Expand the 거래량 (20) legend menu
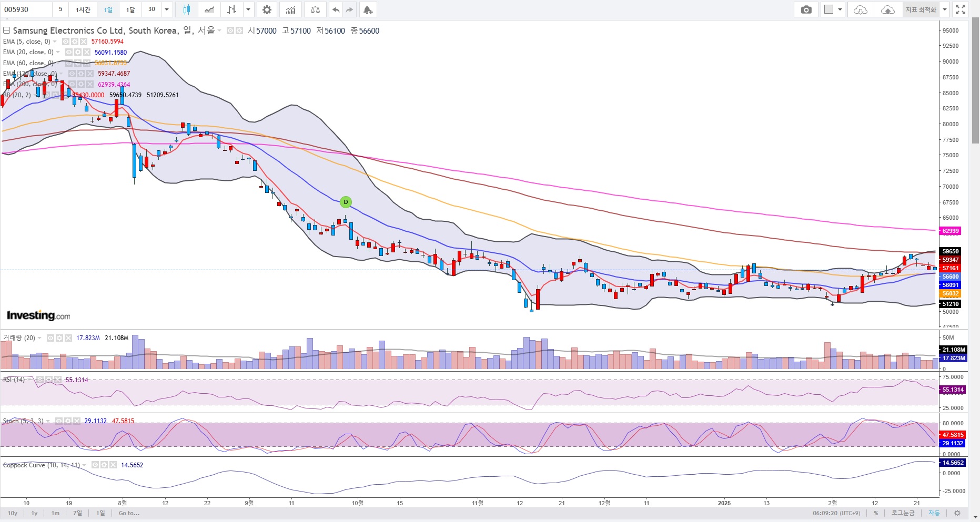This screenshot has height=522, width=980. [x=39, y=338]
